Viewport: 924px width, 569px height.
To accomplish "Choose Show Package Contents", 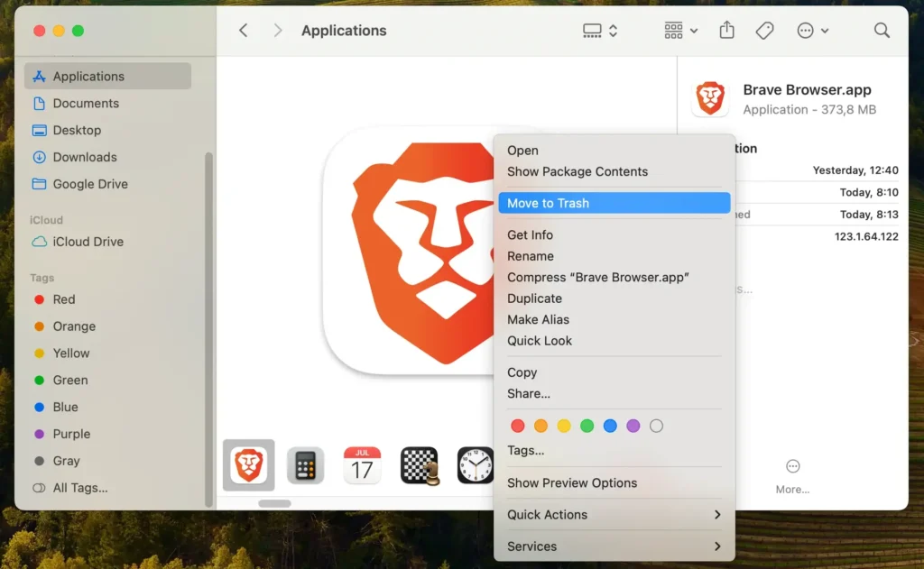I will pos(614,171).
